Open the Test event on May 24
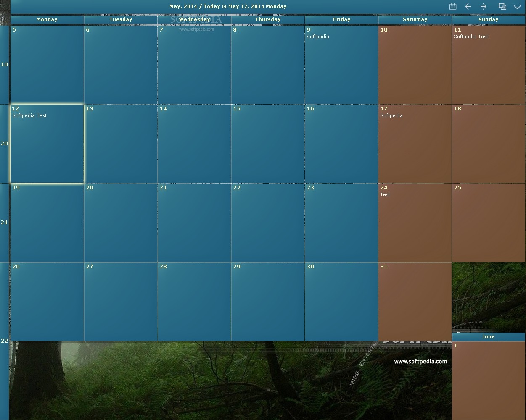 (385, 194)
